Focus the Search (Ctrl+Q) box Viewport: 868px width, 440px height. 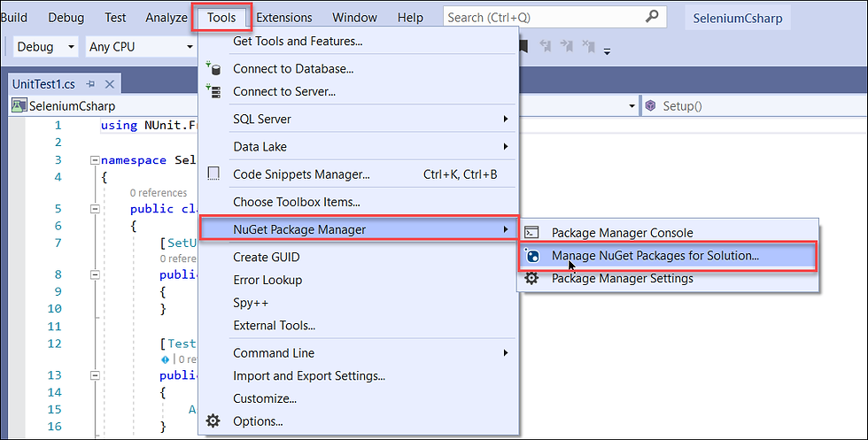click(x=554, y=17)
